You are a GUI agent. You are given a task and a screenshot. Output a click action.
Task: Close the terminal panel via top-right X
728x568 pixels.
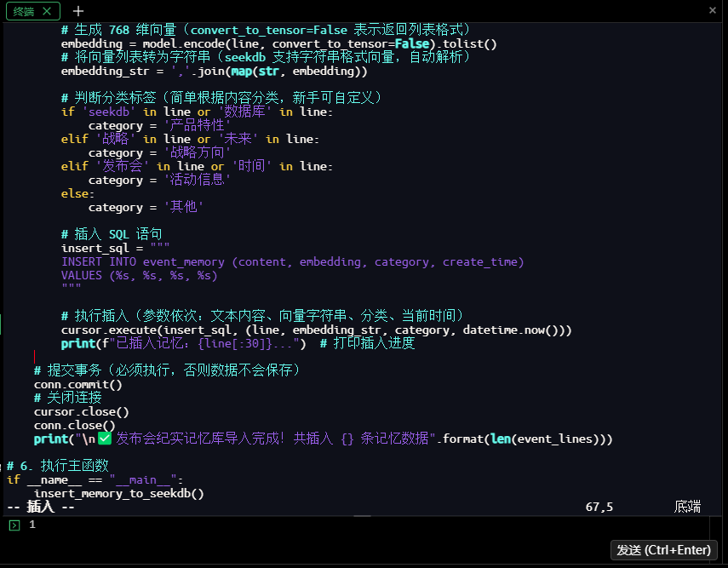coord(713,10)
